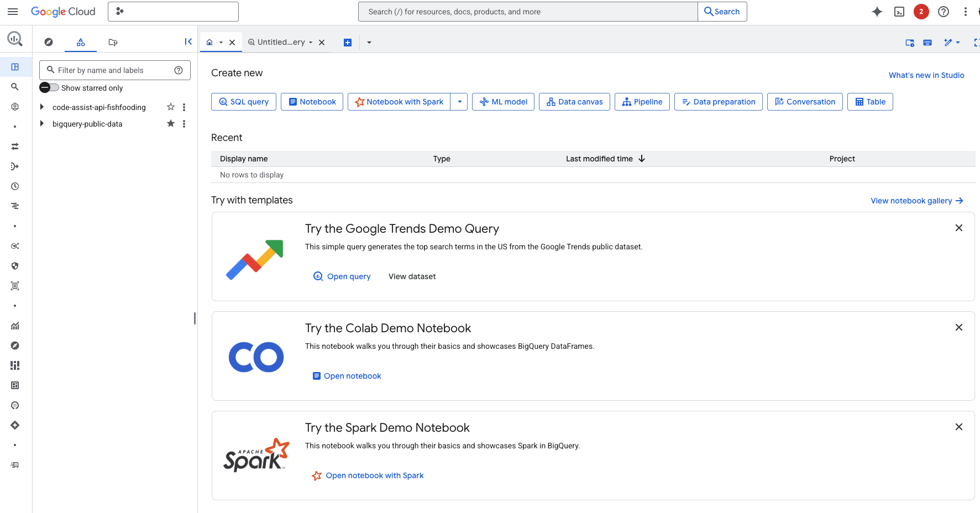Click the Filter by name and labels field
The width and height of the screenshot is (980, 513).
[x=113, y=70]
